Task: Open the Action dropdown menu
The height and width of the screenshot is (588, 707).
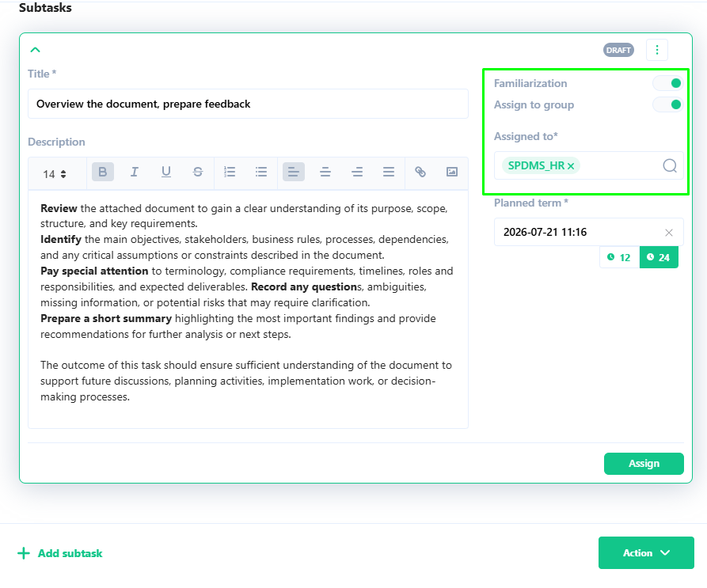Action: point(646,553)
